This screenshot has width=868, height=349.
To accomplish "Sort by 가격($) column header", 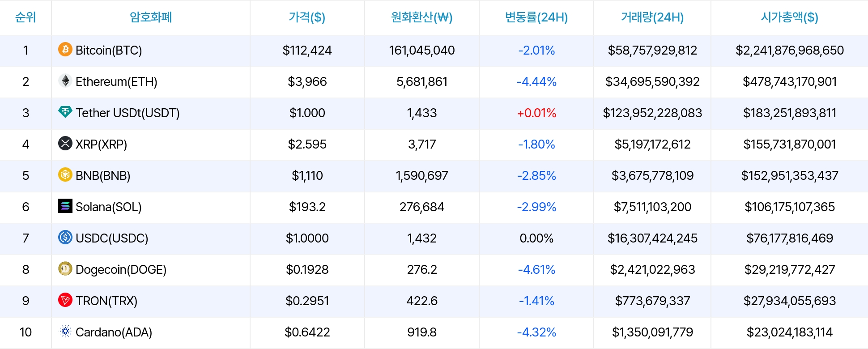I will [307, 17].
